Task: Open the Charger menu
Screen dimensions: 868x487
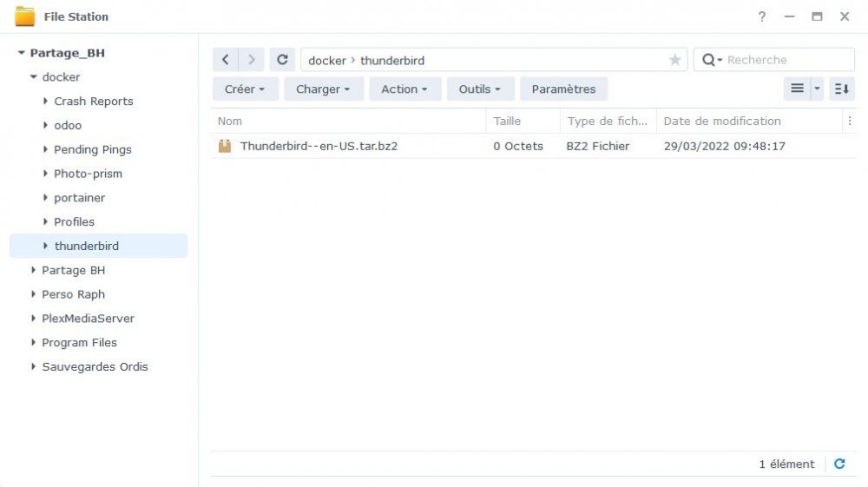Action: (323, 89)
